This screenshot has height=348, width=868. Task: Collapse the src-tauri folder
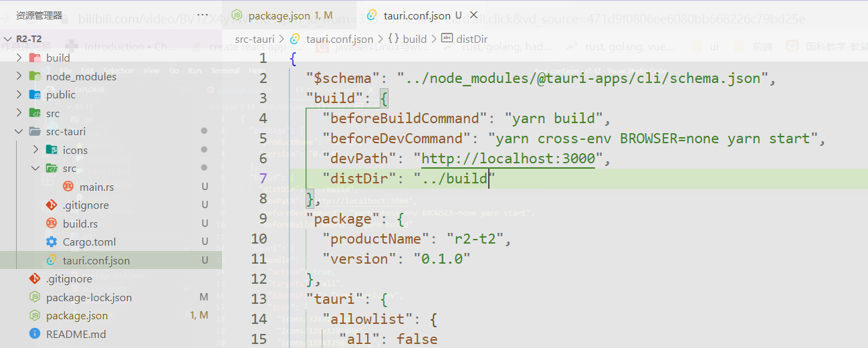tap(19, 132)
